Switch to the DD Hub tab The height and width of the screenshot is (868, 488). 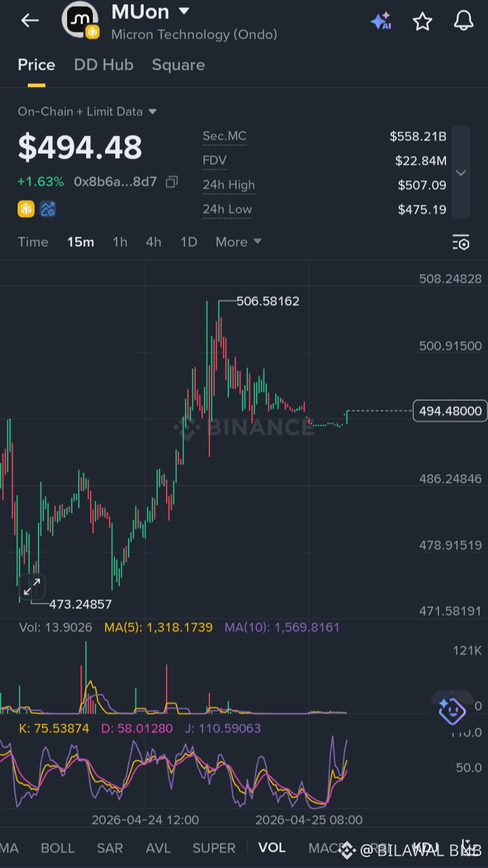tap(104, 65)
